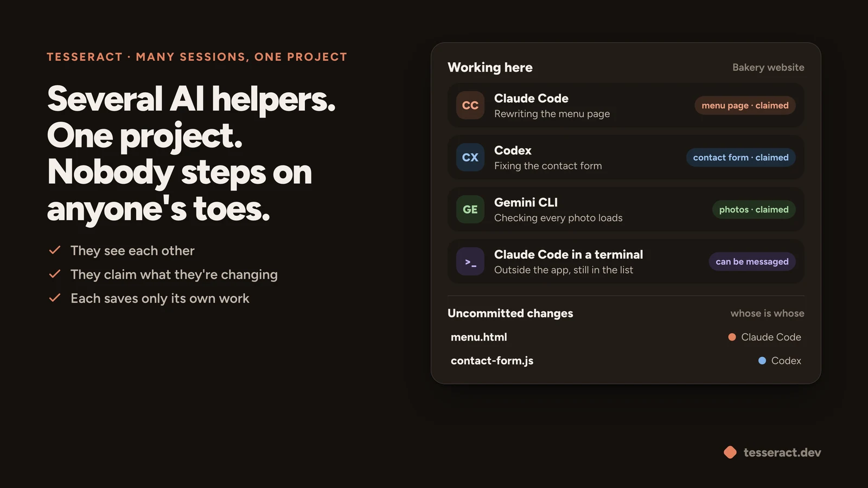Click the CC avatar icon for Claude Code
The height and width of the screenshot is (488, 868).
point(470,105)
